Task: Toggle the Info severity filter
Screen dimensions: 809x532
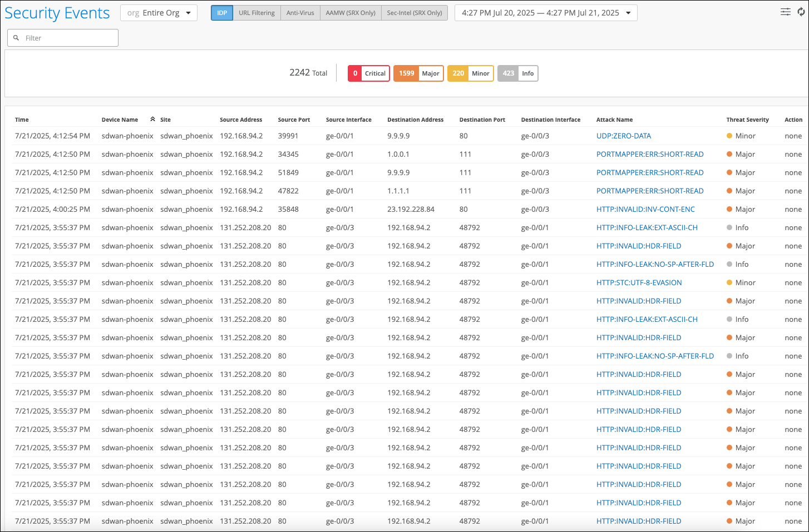Action: point(517,73)
